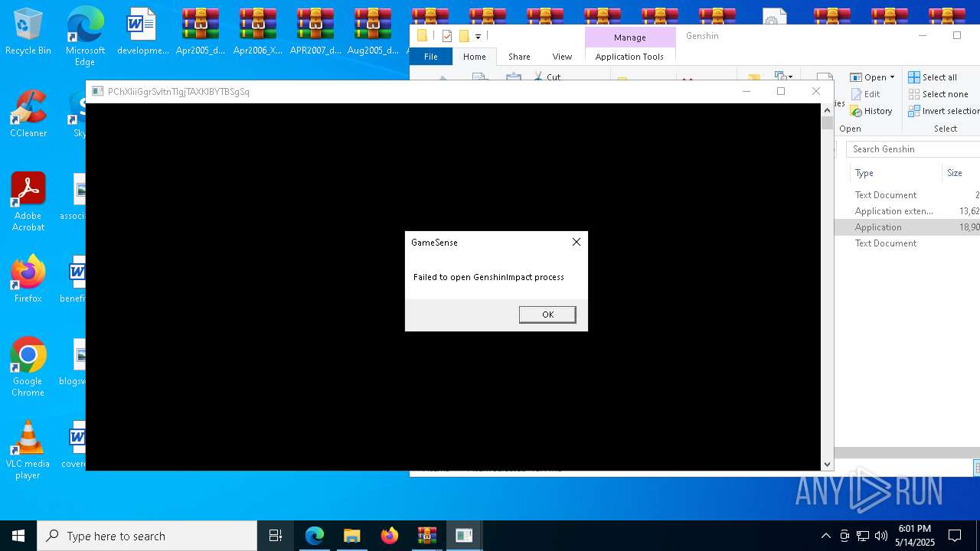Open Task View on the taskbar
The height and width of the screenshot is (551, 980).
[276, 536]
